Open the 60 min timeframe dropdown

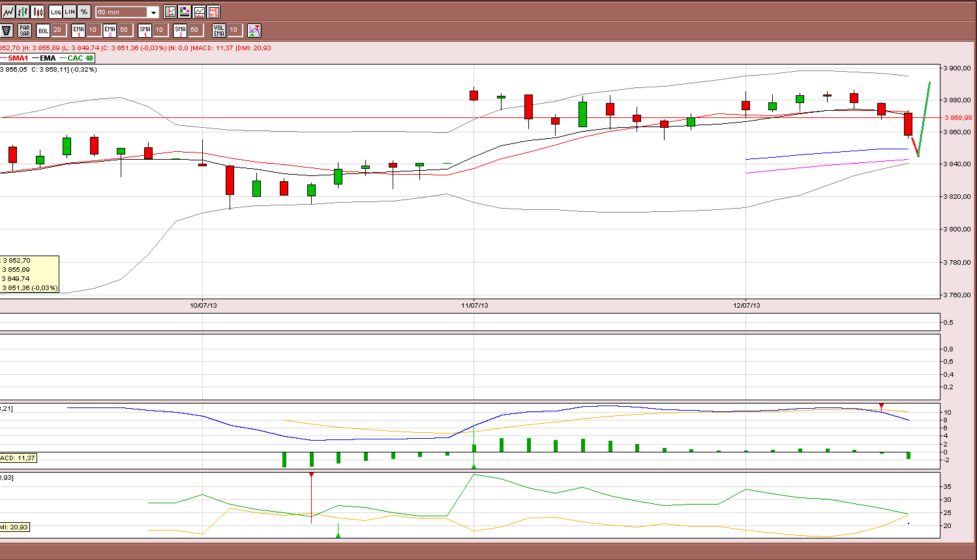coord(127,12)
